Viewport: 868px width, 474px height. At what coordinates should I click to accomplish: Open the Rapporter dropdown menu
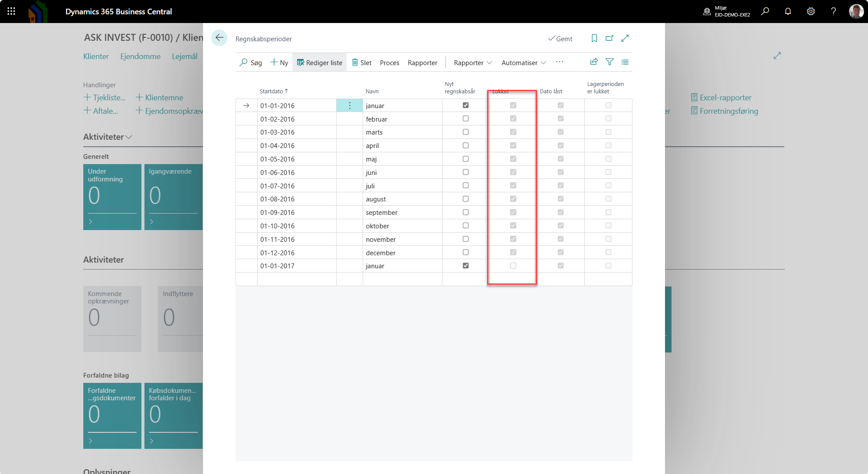coord(473,63)
